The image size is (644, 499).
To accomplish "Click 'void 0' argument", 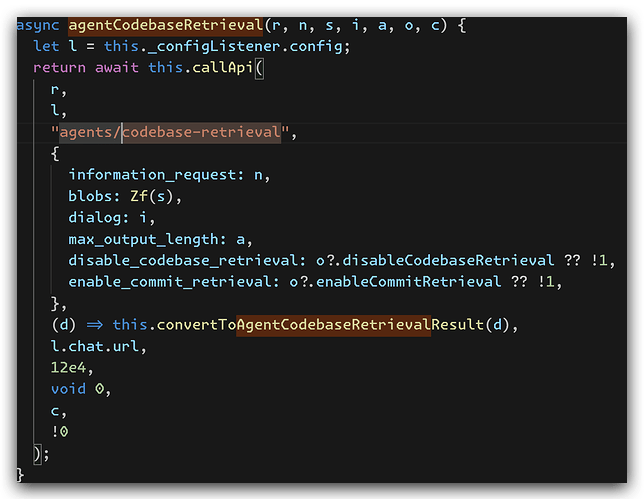I will (77, 389).
